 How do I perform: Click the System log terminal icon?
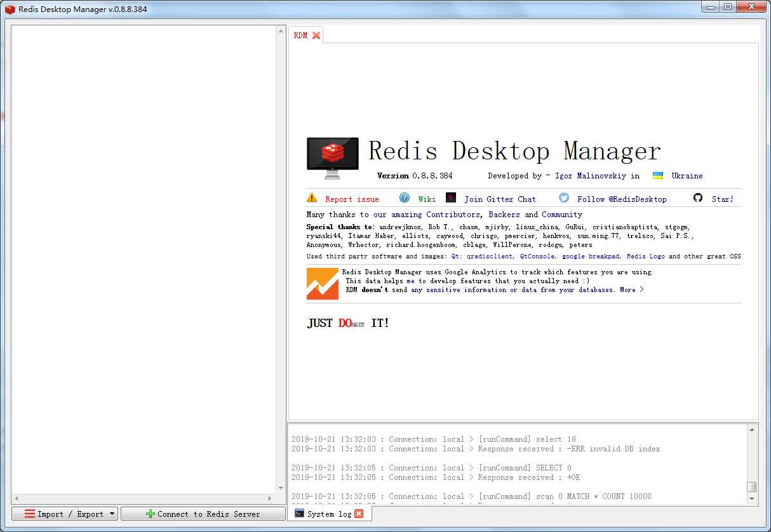pos(299,513)
